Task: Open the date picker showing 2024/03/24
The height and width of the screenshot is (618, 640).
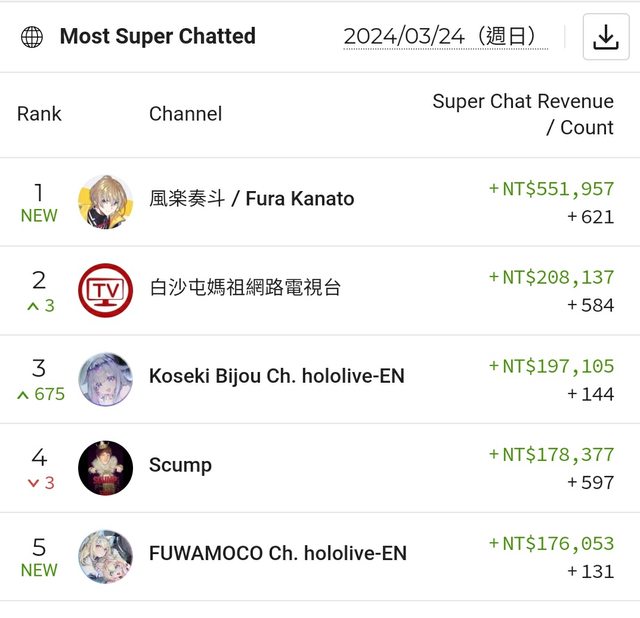Action: tap(445, 37)
